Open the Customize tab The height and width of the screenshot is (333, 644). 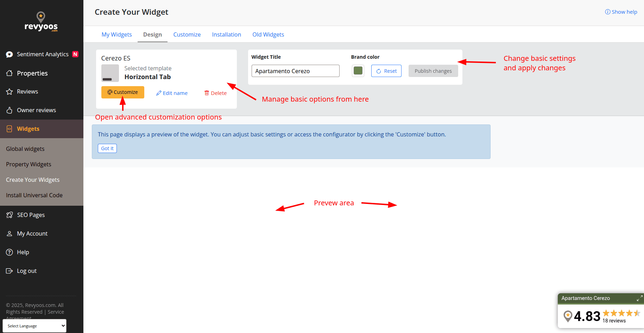click(187, 34)
